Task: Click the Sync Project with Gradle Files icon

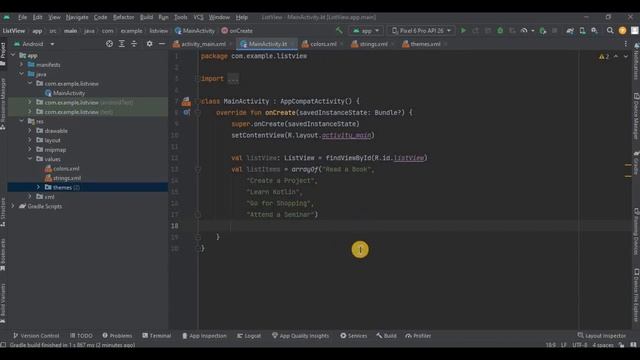Action: point(570,31)
